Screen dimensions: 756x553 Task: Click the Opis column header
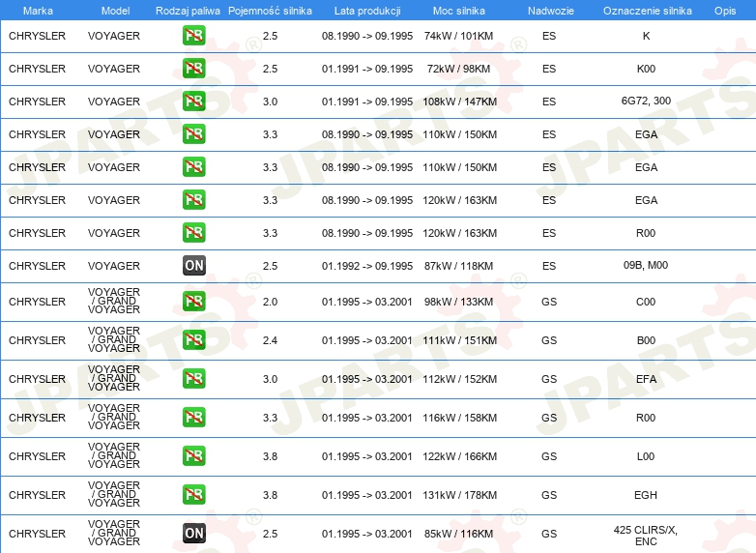[x=725, y=11]
